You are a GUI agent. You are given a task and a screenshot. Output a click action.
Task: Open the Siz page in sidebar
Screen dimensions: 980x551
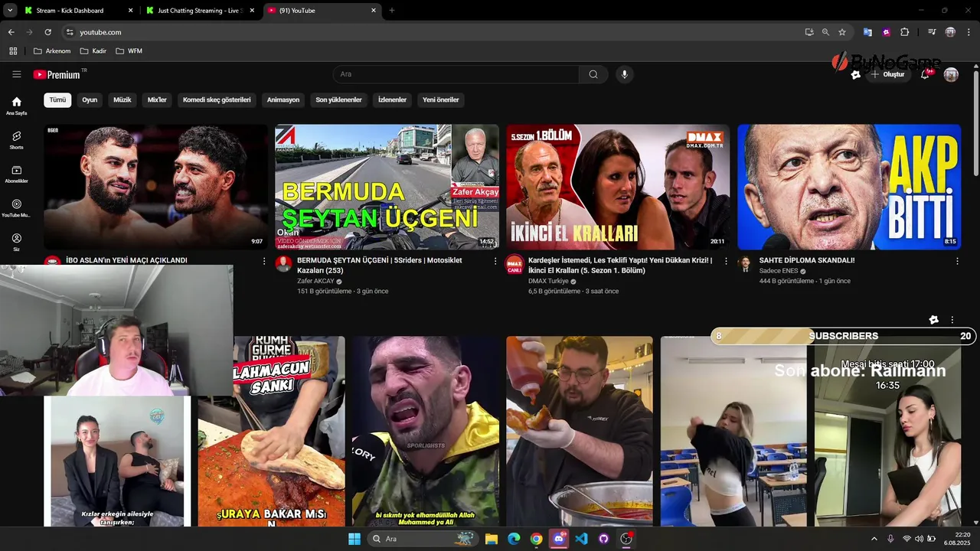click(x=16, y=243)
